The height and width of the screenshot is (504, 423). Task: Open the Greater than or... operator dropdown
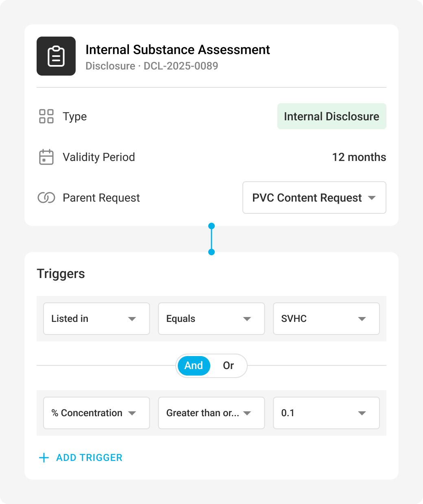pos(211,413)
